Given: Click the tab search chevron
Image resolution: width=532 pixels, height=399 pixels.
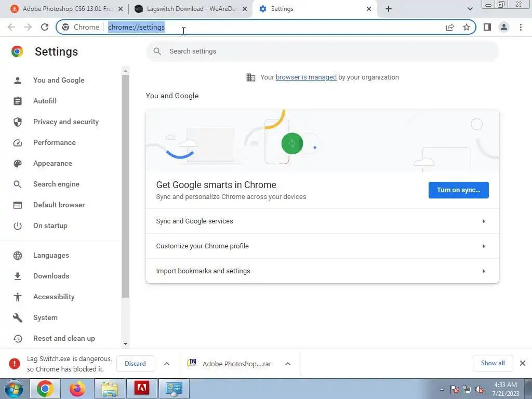Looking at the screenshot, I should [470, 9].
